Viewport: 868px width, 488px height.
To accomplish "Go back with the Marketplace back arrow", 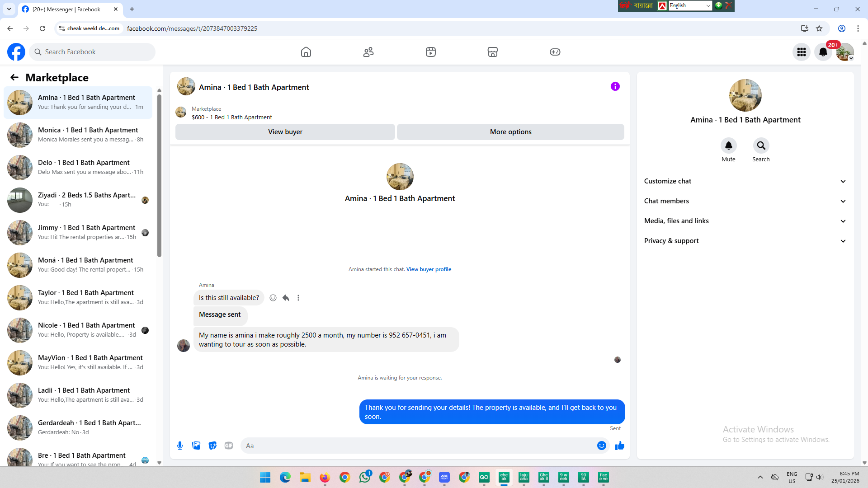I will pos(14,78).
